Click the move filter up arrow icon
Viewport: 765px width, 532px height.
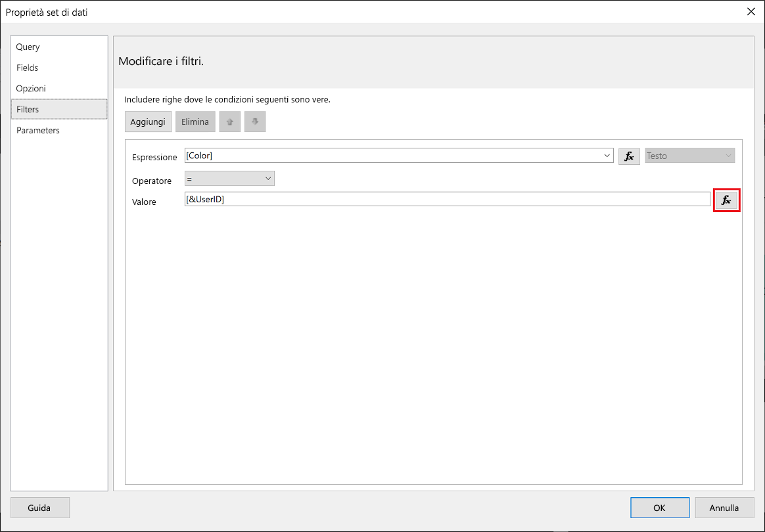coord(229,122)
